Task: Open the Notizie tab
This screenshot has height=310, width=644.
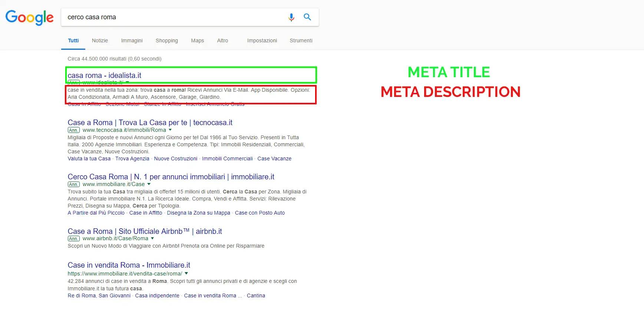Action: 100,40
